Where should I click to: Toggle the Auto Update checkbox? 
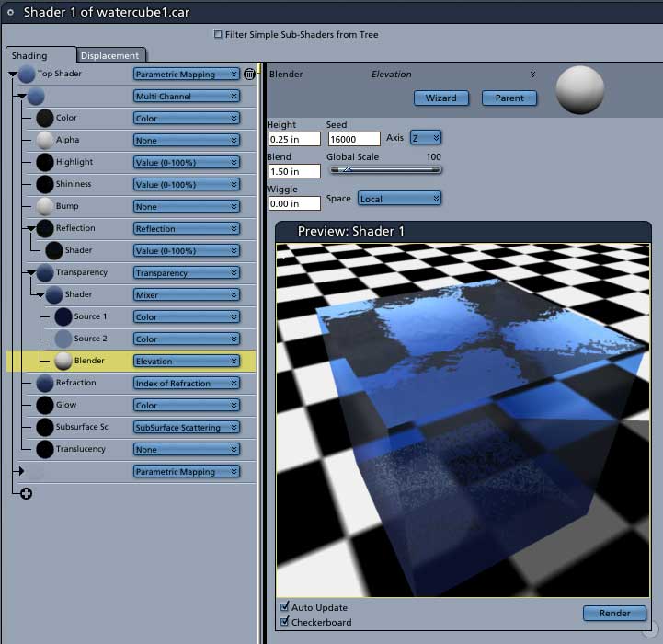point(284,607)
